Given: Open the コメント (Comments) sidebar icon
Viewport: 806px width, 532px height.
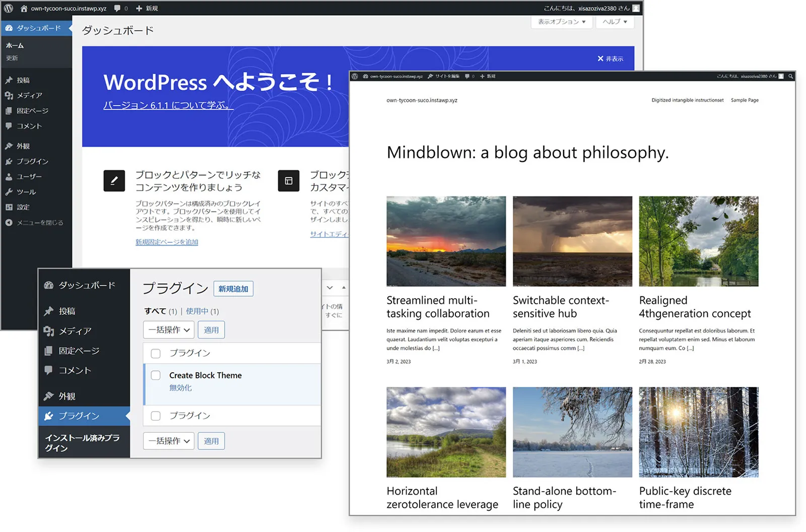Looking at the screenshot, I should point(9,126).
